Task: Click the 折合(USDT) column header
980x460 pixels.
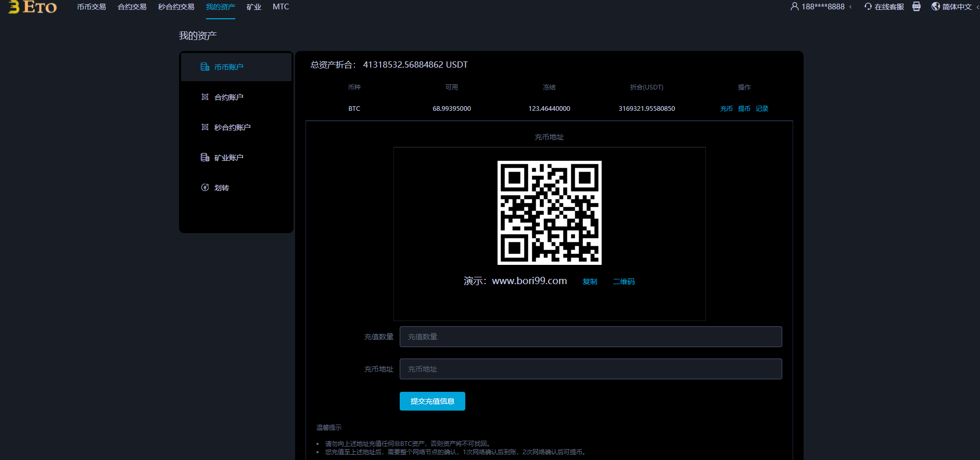Action: point(647,87)
